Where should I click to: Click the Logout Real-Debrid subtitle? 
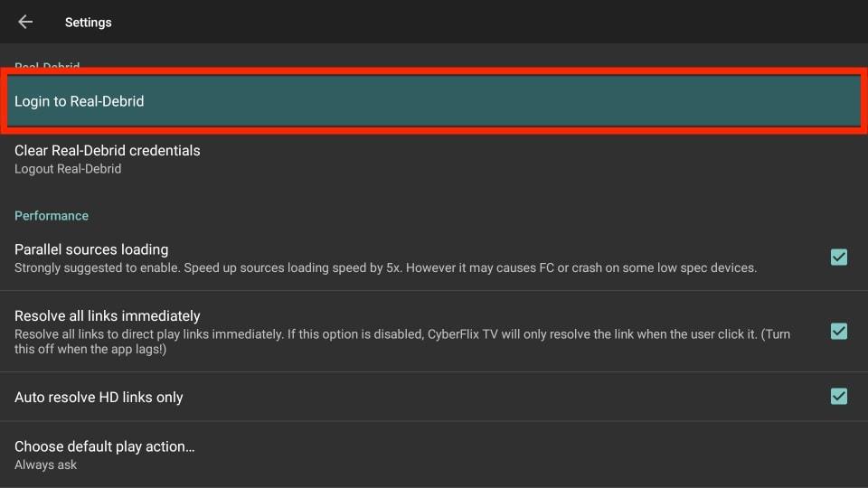click(68, 169)
